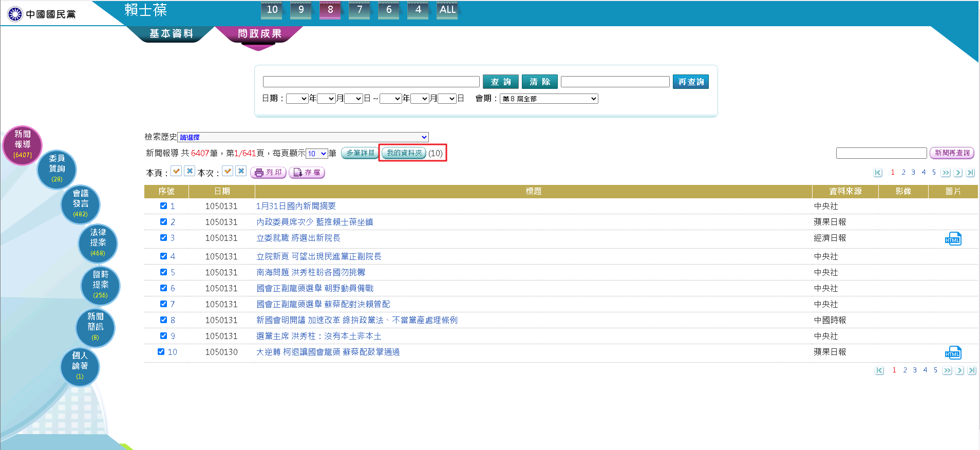Toggle the checkbox for row 5
980x450 pixels.
tap(163, 272)
